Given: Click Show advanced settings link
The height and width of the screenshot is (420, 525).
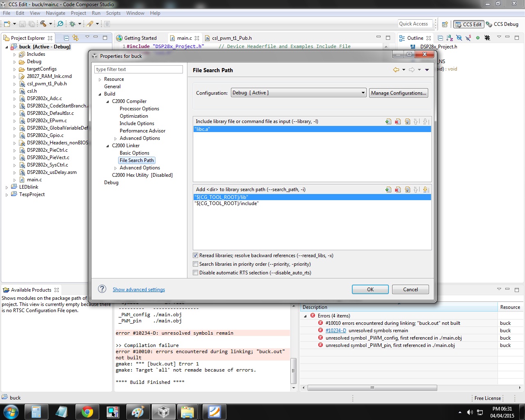Looking at the screenshot, I should point(139,290).
